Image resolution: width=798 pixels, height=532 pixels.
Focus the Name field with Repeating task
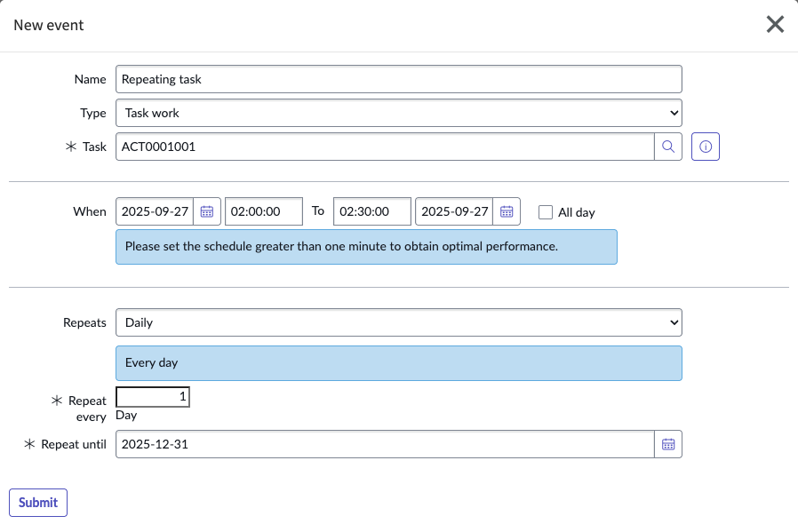(399, 79)
